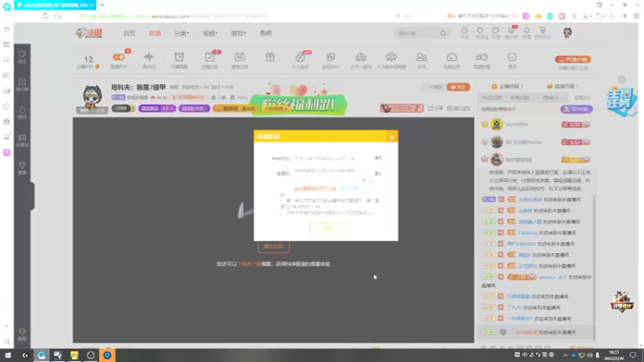Click the orange PC客户端 button
Viewport: 644px width, 362px height.
point(573,60)
